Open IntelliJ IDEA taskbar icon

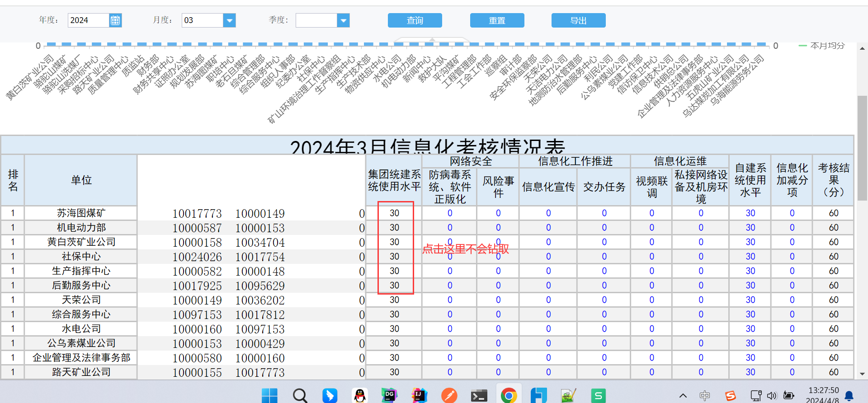pyautogui.click(x=420, y=395)
